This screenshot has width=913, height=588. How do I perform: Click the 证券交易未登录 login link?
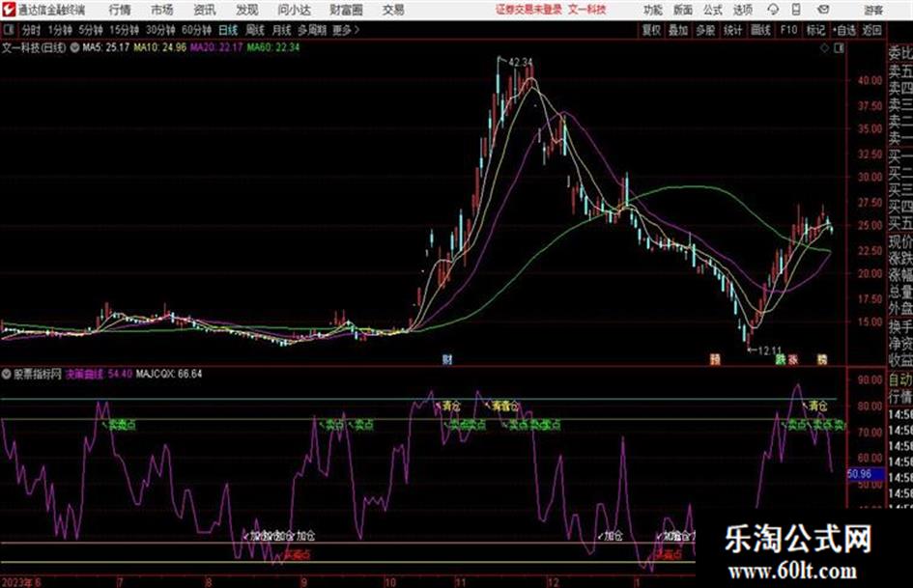tap(528, 10)
